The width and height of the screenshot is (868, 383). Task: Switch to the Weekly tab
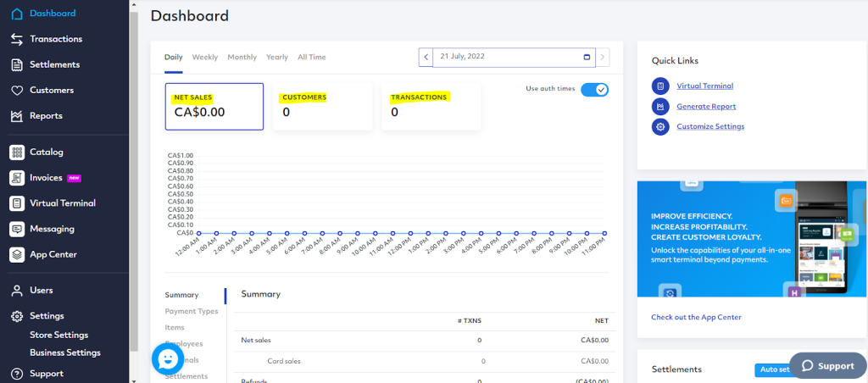[x=205, y=57]
